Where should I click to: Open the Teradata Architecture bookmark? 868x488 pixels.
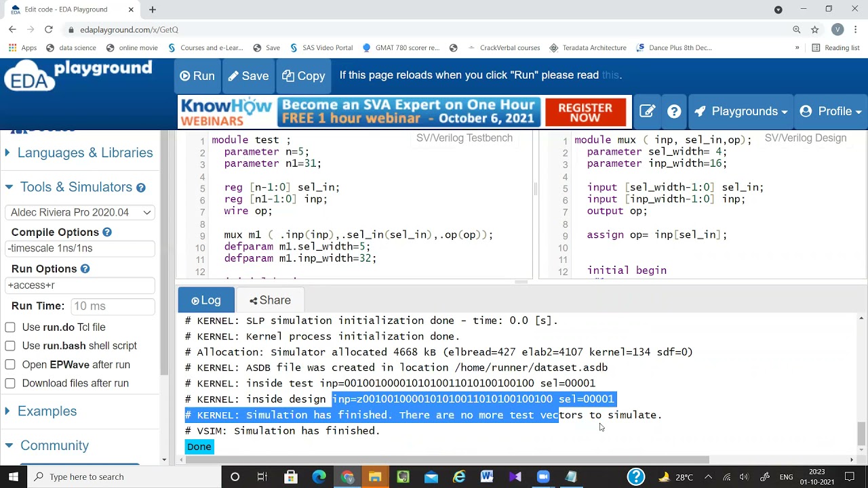click(x=588, y=48)
